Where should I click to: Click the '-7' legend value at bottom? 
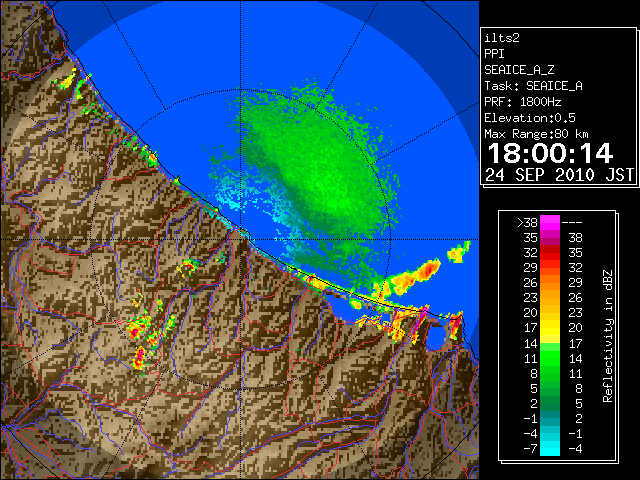click(530, 449)
